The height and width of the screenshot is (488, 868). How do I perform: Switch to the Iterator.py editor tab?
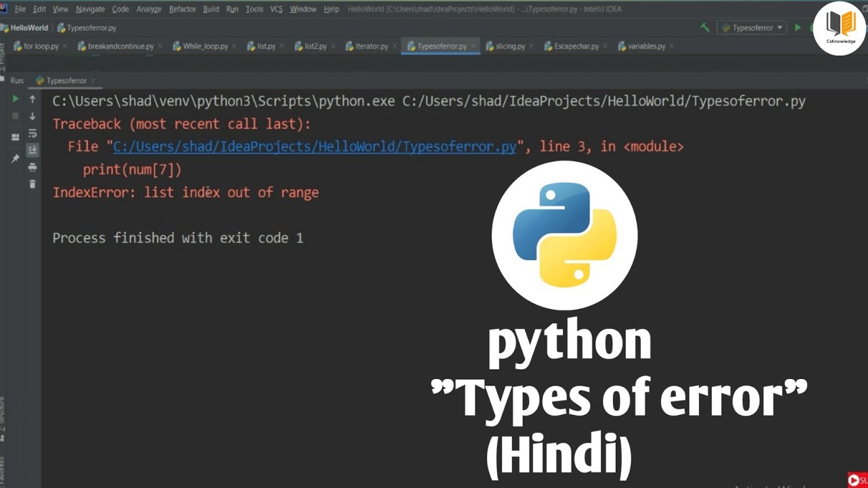tap(372, 46)
